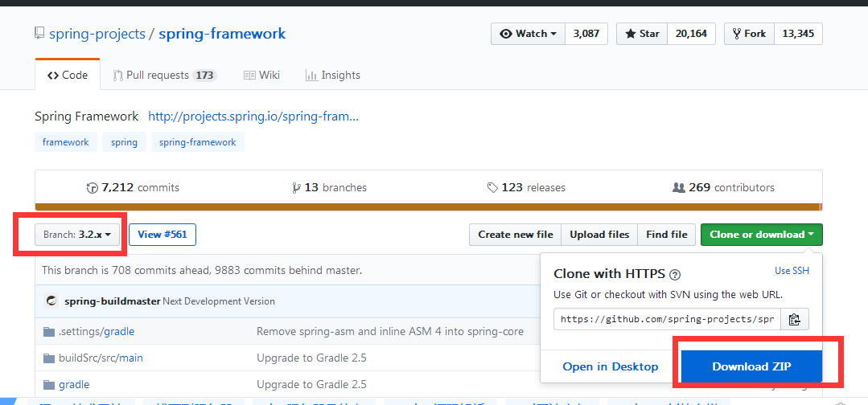Open Clone with HTTPS help icon

click(675, 275)
